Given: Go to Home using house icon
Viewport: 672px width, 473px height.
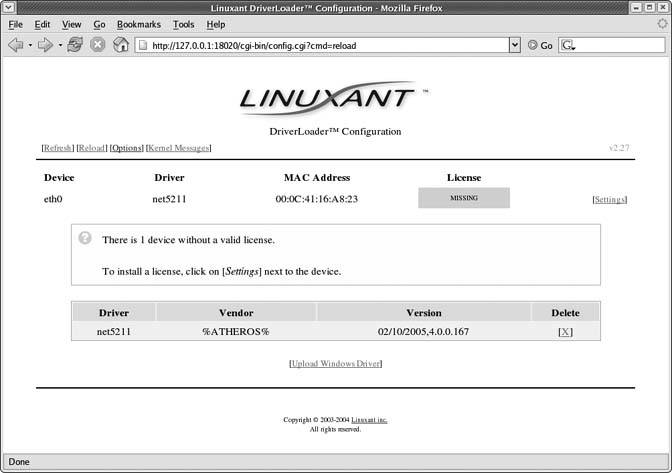Looking at the screenshot, I should click(121, 45).
